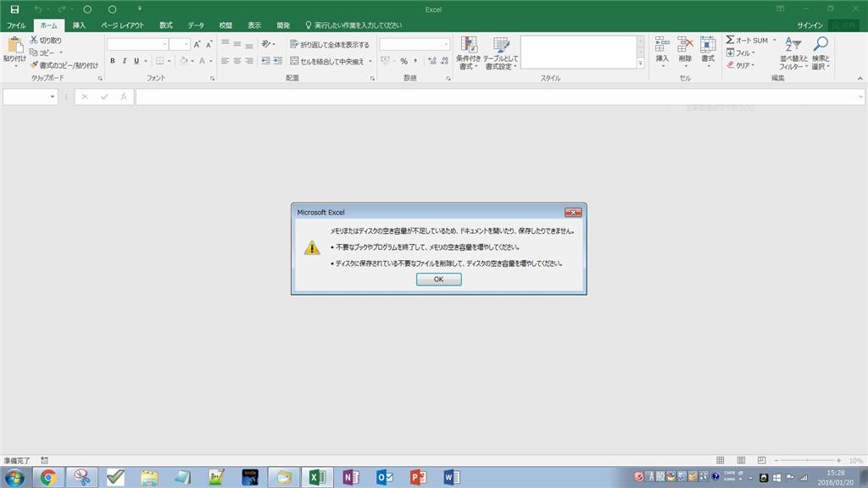Close the Microsoft Excel error dialog
The width and height of the screenshot is (868, 488).
(x=573, y=213)
